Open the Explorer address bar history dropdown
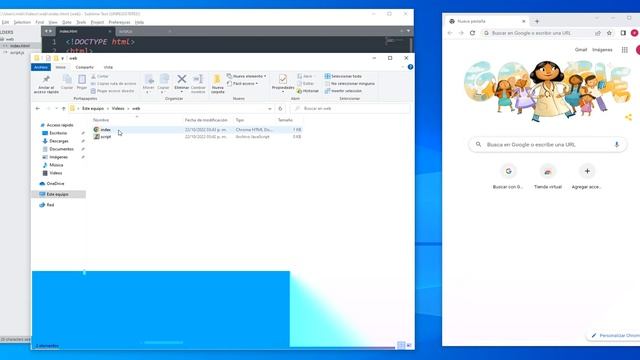The height and width of the screenshot is (360, 640). click(270, 109)
